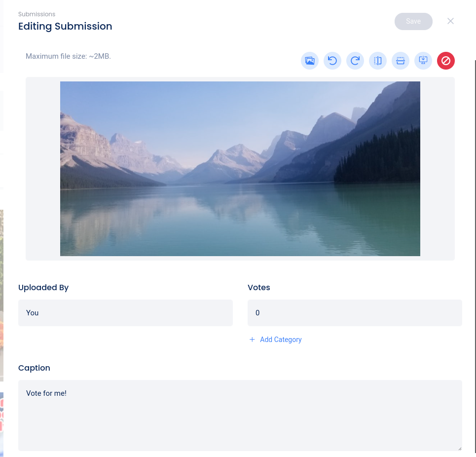The image size is (476, 457).
Task: Flip the image horizontally
Action: pos(378,61)
